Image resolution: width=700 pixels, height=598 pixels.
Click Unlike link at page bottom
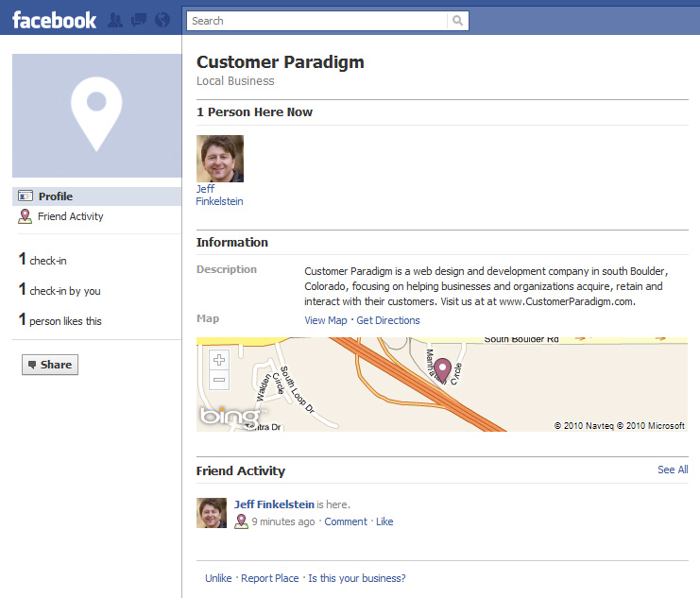pyautogui.click(x=218, y=578)
